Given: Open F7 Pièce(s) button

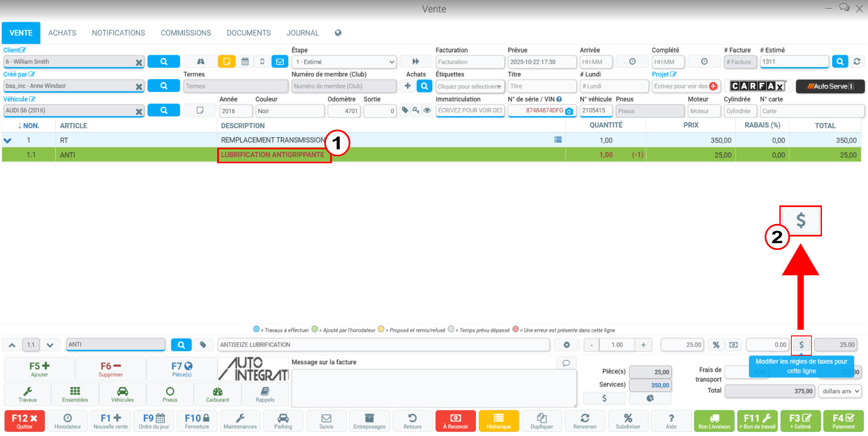Looking at the screenshot, I should coord(182,369).
